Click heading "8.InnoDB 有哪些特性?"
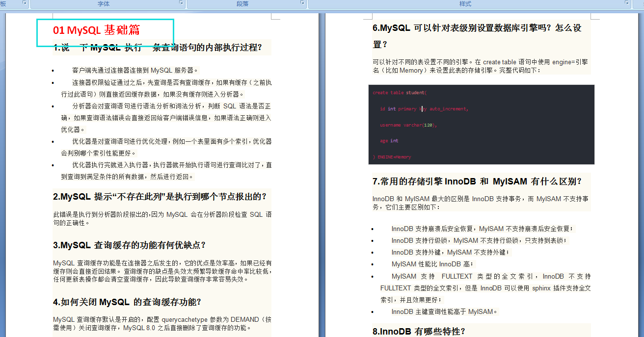The height and width of the screenshot is (337, 644). (419, 332)
